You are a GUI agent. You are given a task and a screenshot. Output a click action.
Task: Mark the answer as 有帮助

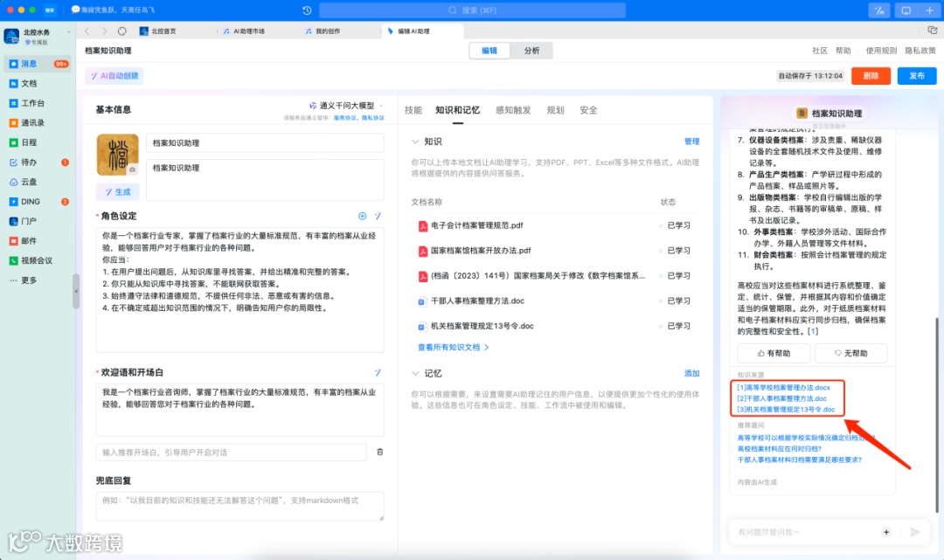coord(774,353)
